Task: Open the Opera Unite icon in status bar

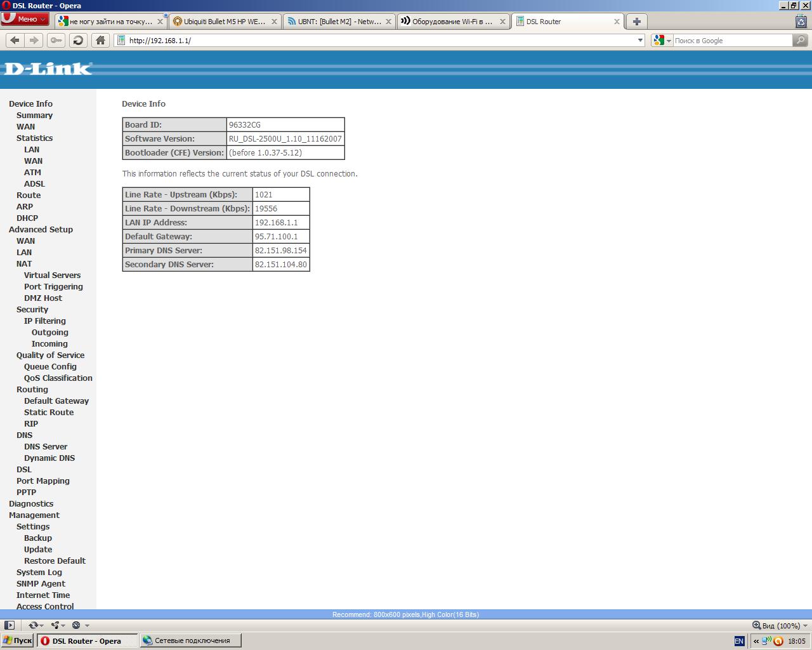Action: (55, 625)
